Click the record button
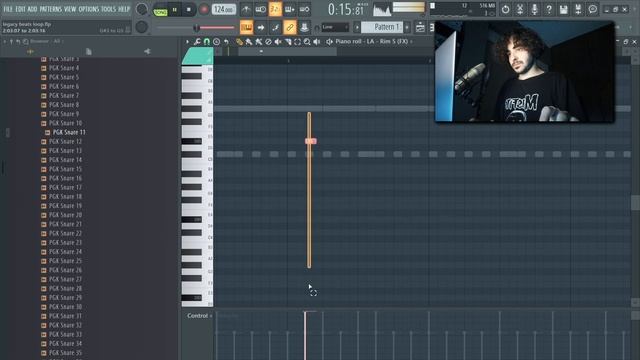The width and height of the screenshot is (640, 360). [204, 9]
